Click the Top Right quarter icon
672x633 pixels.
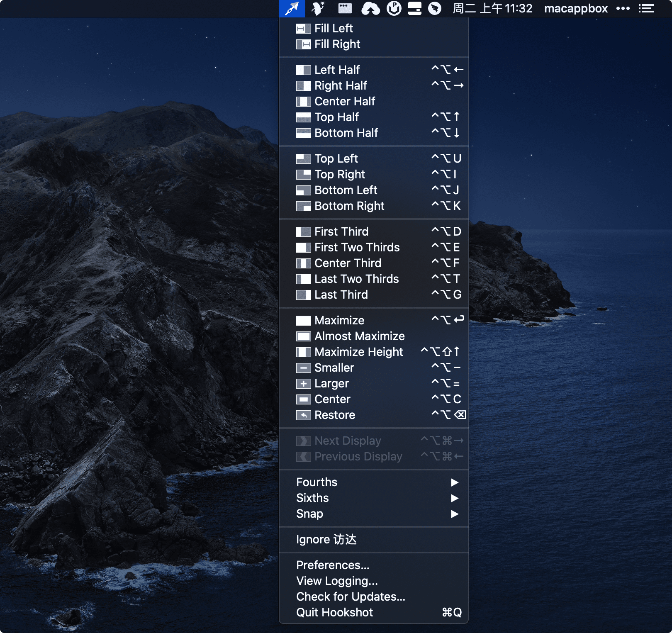pyautogui.click(x=303, y=175)
